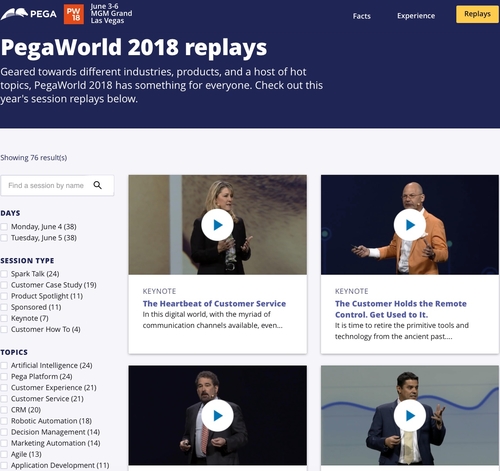Open the Facts menu item

click(362, 16)
